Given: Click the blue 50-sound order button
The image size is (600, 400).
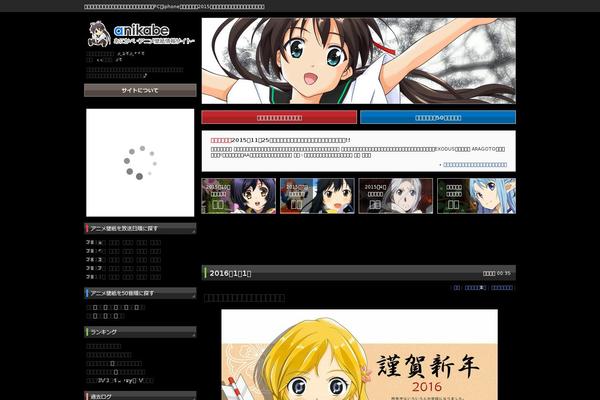Looking at the screenshot, I should click(x=438, y=118).
